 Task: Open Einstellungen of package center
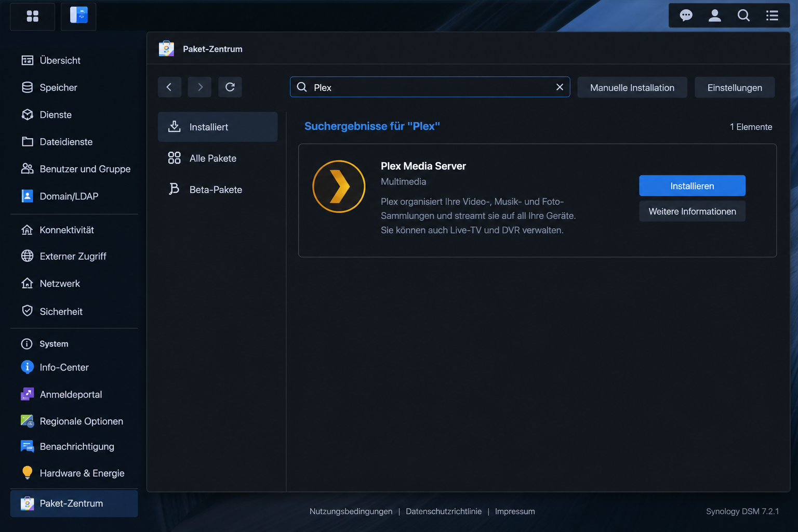(x=735, y=87)
